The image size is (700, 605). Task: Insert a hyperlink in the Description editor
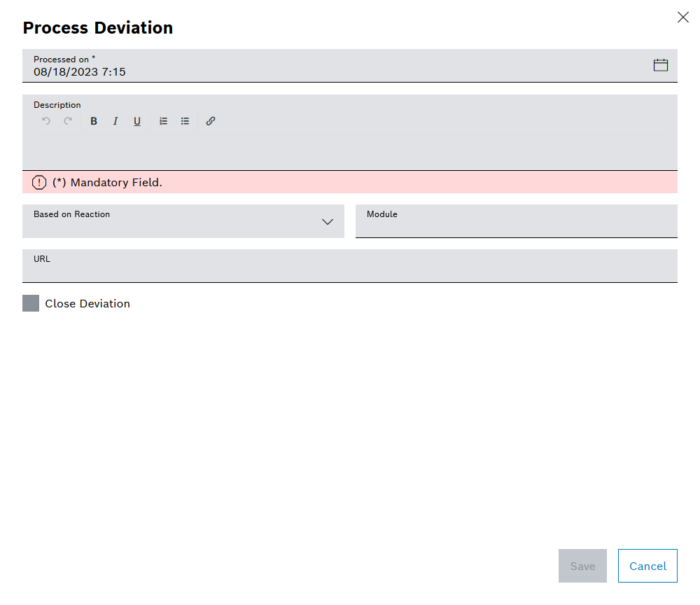210,120
